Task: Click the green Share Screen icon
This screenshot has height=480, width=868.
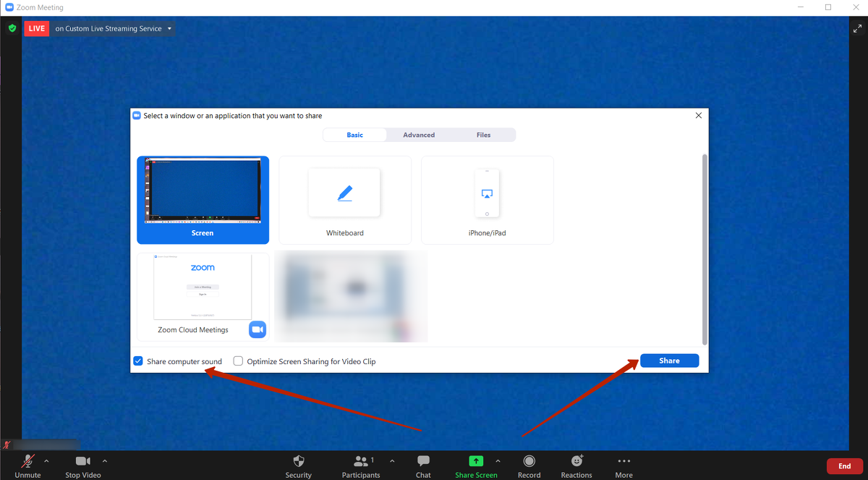Action: point(475,461)
